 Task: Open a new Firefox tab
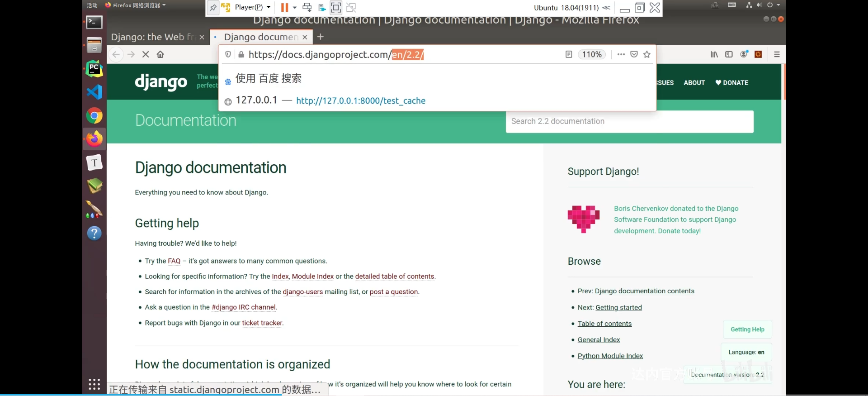click(321, 37)
